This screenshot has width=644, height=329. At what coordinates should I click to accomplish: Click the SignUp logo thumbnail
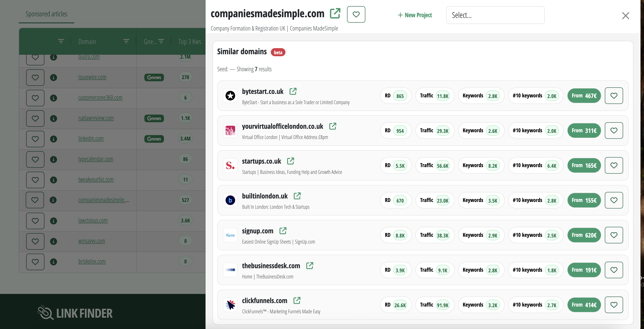pyautogui.click(x=230, y=235)
